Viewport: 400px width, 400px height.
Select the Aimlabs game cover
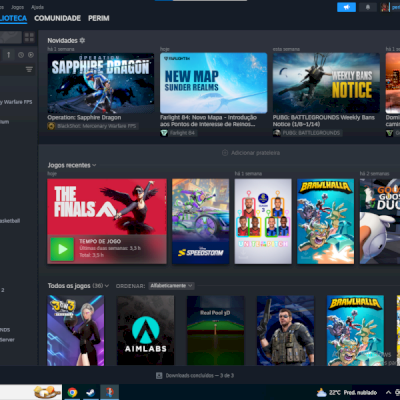click(x=145, y=330)
